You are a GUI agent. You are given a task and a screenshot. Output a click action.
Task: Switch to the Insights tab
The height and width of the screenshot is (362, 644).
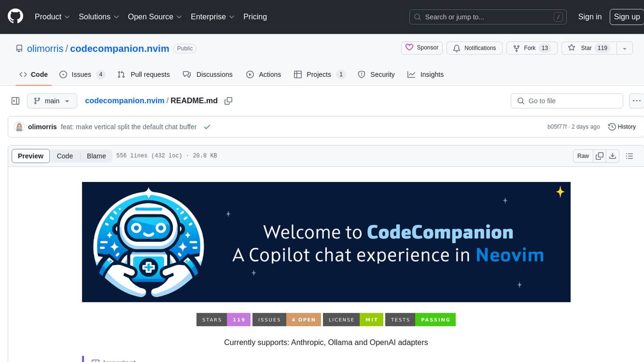[426, 74]
